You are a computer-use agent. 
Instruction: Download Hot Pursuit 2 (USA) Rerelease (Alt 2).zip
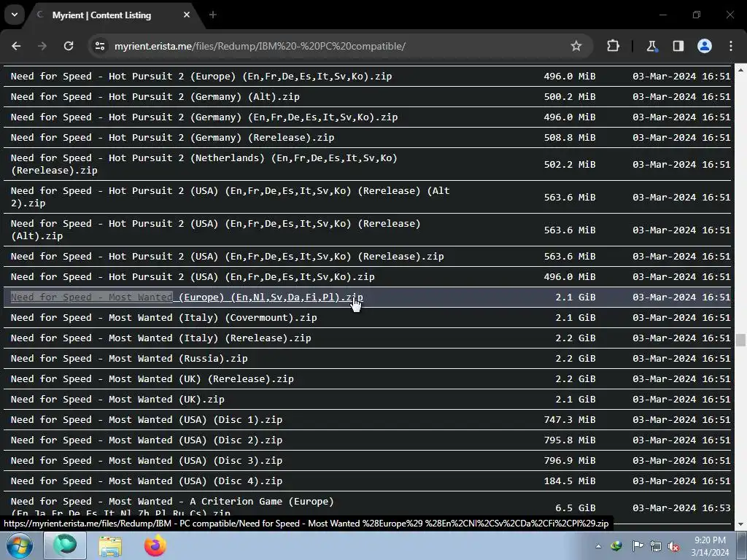[x=230, y=197]
